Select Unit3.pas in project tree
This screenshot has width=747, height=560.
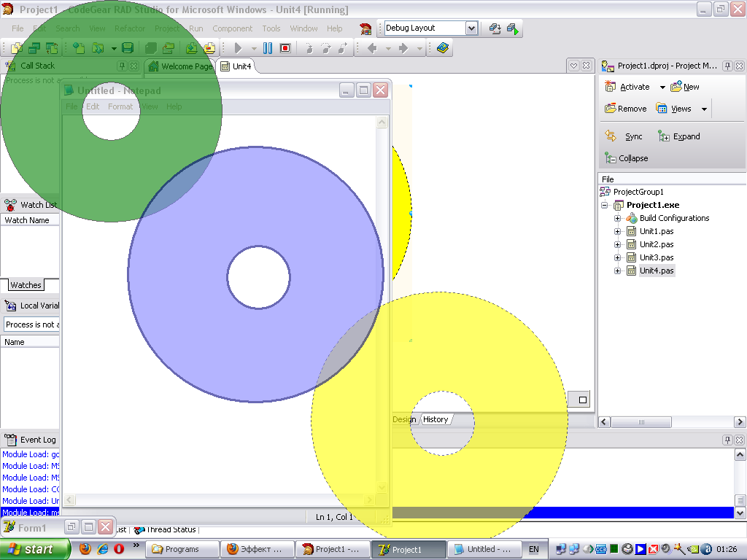click(656, 257)
